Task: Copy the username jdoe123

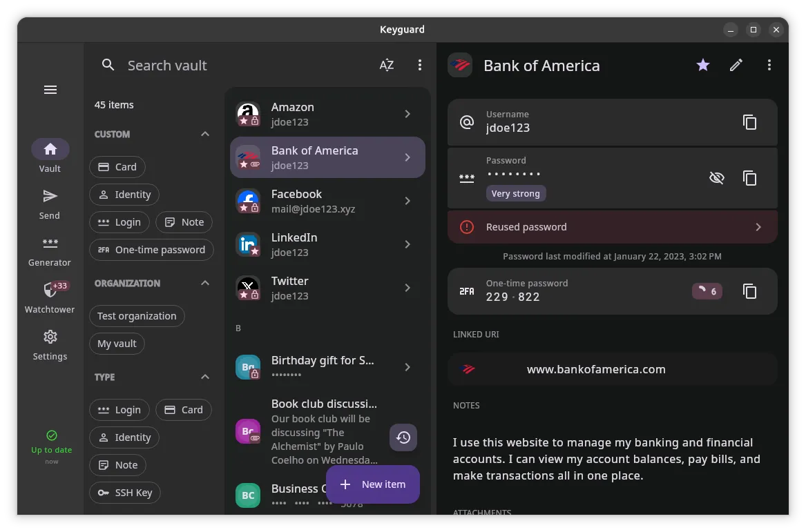Action: 749,122
